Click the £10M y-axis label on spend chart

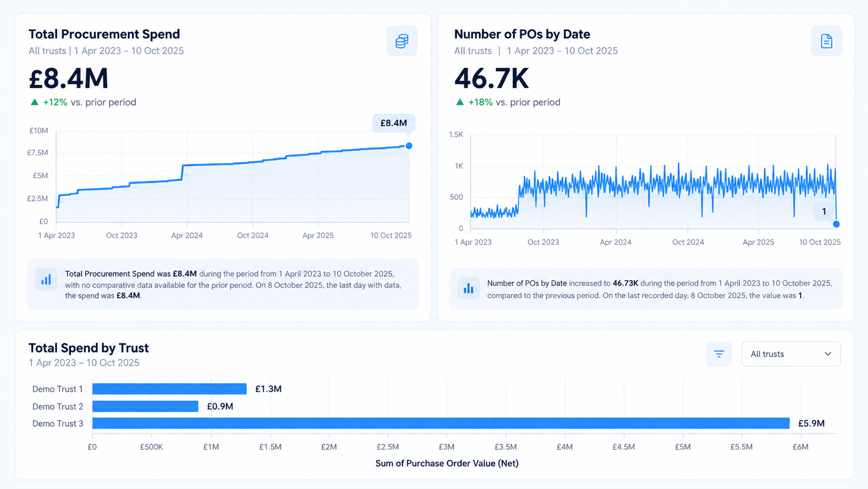pyautogui.click(x=38, y=131)
